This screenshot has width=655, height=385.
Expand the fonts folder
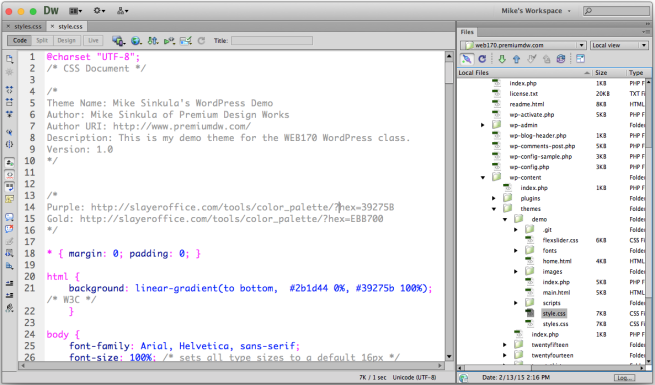(516, 251)
